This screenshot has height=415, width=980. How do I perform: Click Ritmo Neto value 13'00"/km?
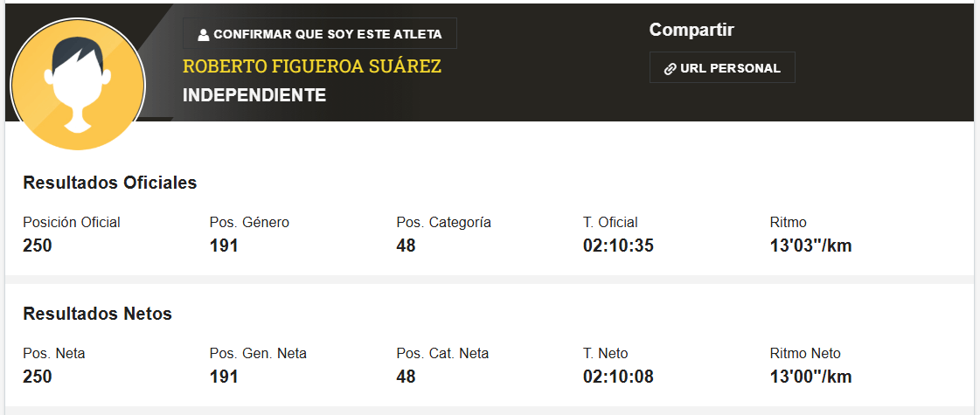pyautogui.click(x=810, y=377)
